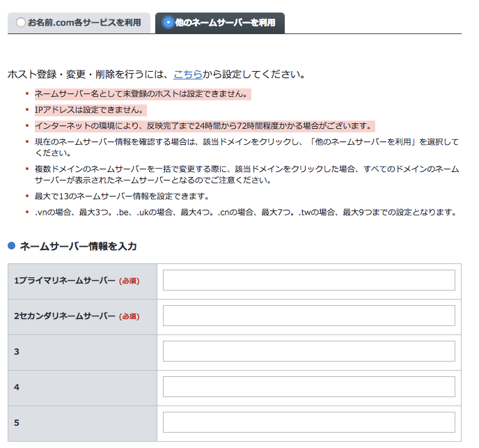Switch to the 他のネームサーバーを利用 tab
The width and height of the screenshot is (479, 448).
(x=220, y=23)
